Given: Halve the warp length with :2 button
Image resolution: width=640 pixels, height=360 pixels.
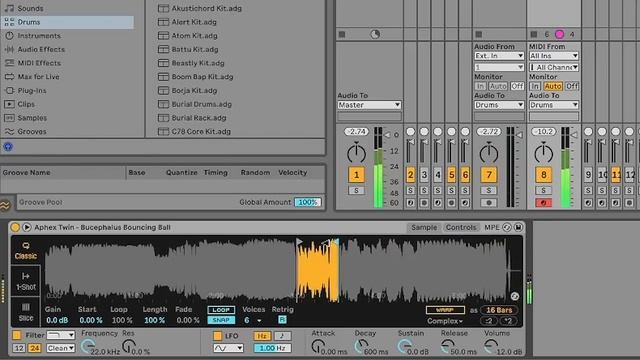Looking at the screenshot, I should click(489, 321).
